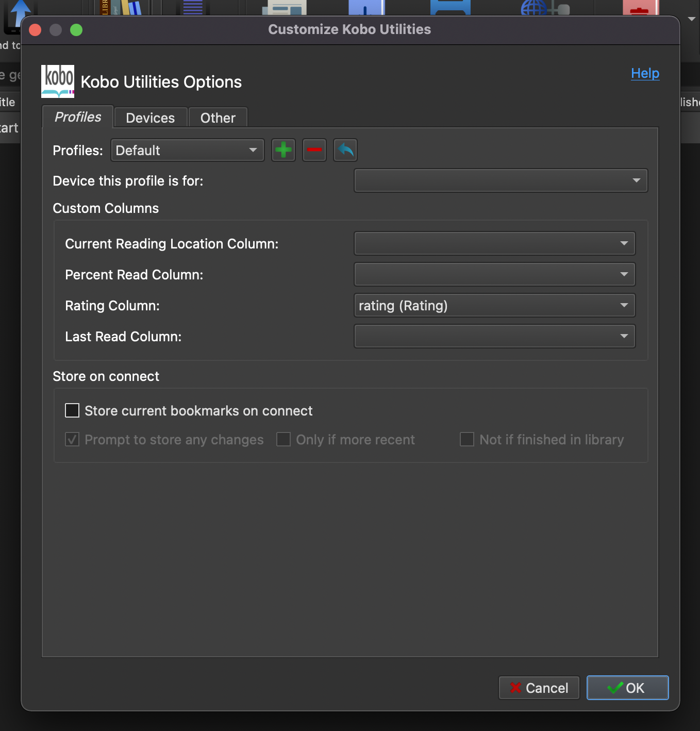Check Not if finished in library
The image size is (700, 731).
click(467, 439)
